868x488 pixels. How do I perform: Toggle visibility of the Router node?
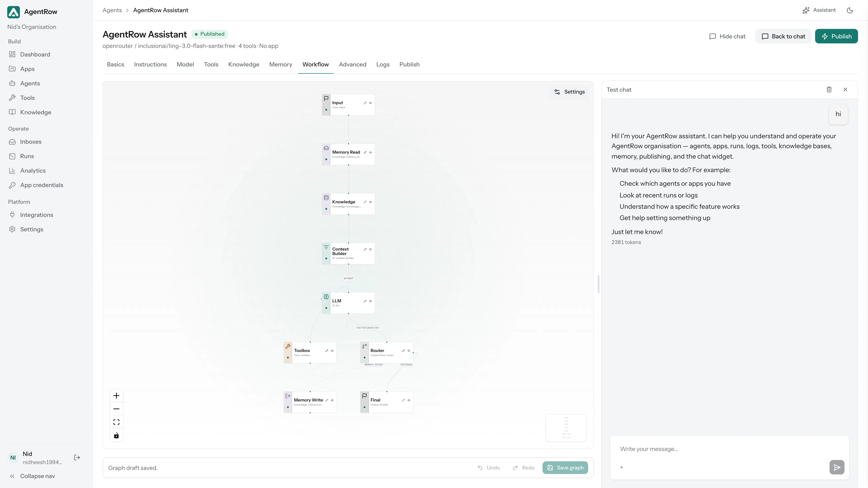tap(409, 351)
